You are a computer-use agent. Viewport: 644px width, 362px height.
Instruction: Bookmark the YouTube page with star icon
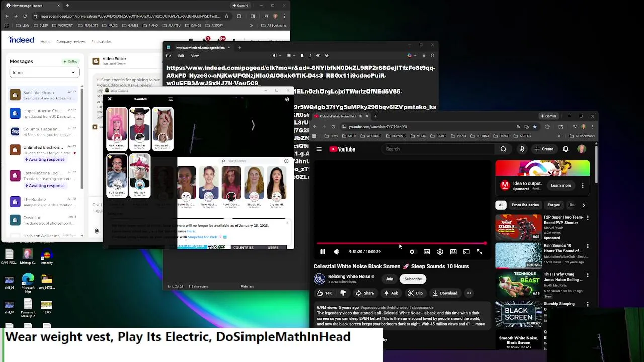point(534,127)
